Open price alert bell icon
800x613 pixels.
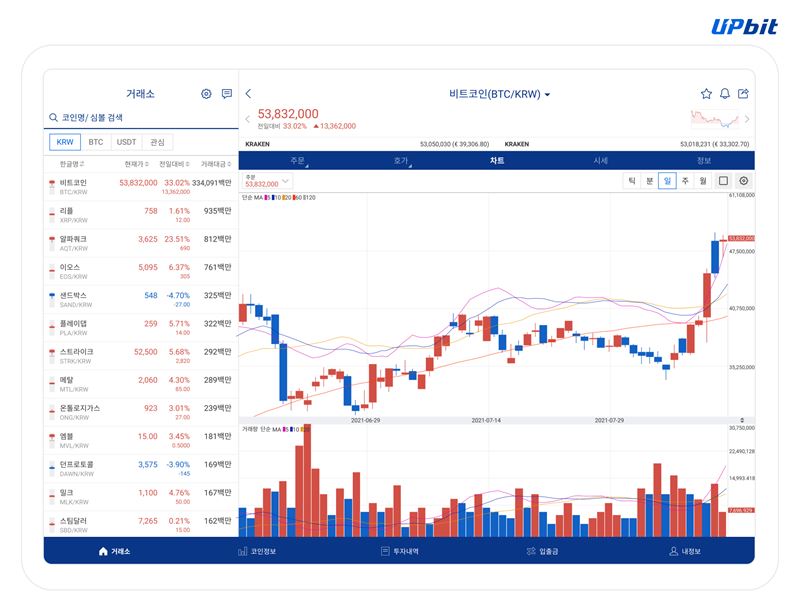724,93
